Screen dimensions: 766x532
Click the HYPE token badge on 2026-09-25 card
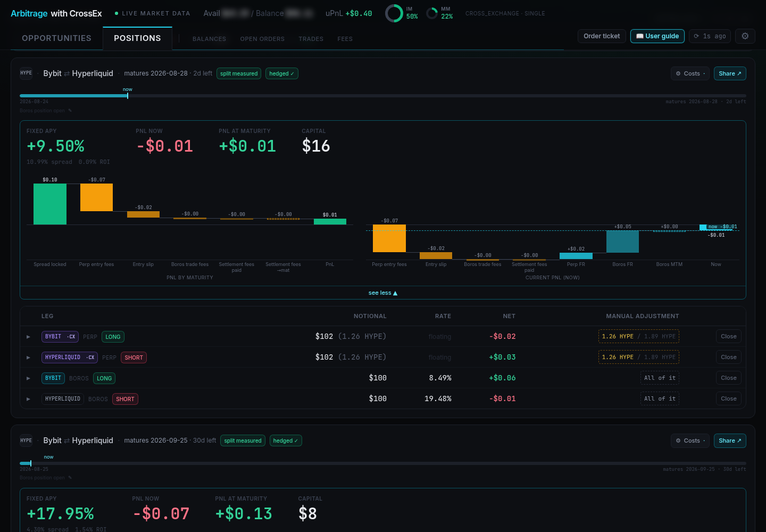tap(26, 440)
